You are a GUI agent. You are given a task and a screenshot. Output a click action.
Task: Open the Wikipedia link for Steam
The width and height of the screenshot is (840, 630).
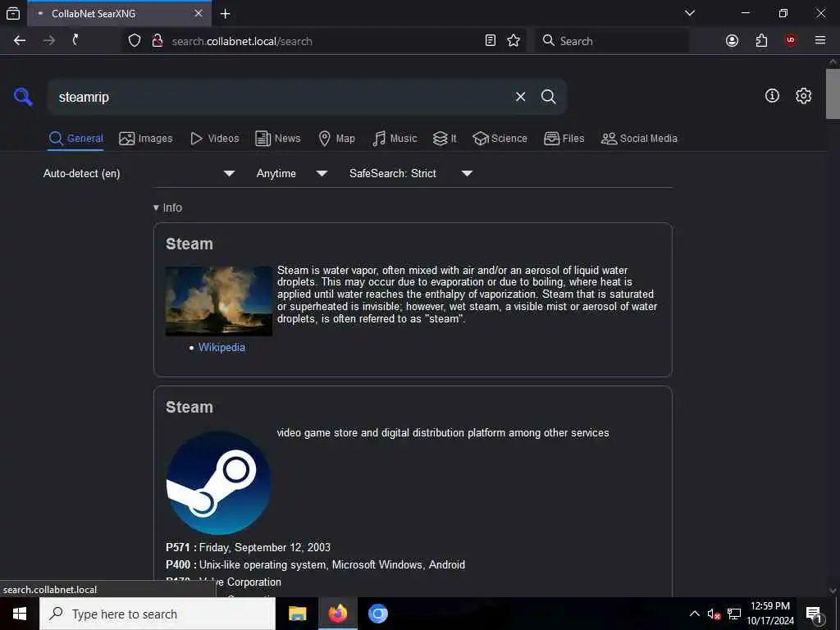pos(221,347)
